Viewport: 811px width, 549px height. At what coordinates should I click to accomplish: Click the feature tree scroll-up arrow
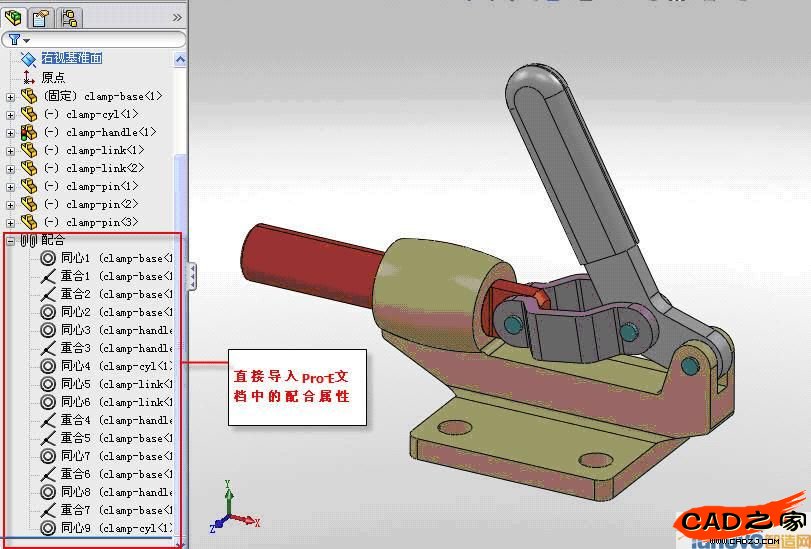[x=181, y=60]
